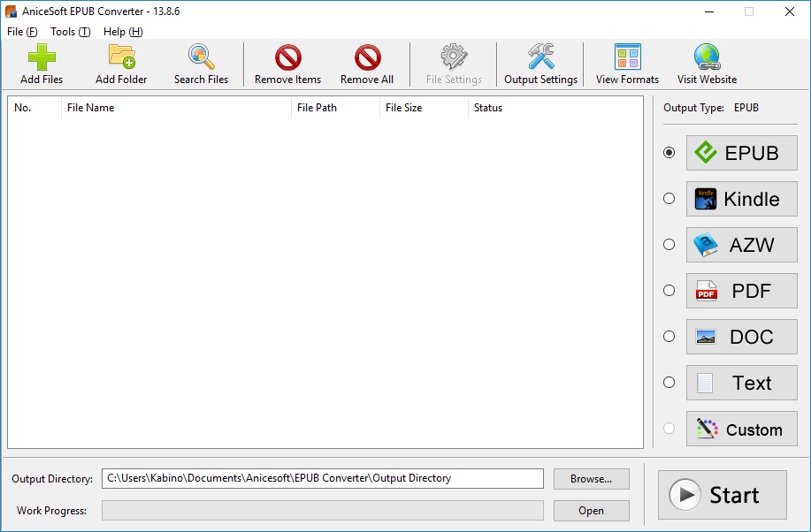Viewport: 811px width, 532px height.
Task: Choose the EPUB format button
Action: (x=742, y=153)
